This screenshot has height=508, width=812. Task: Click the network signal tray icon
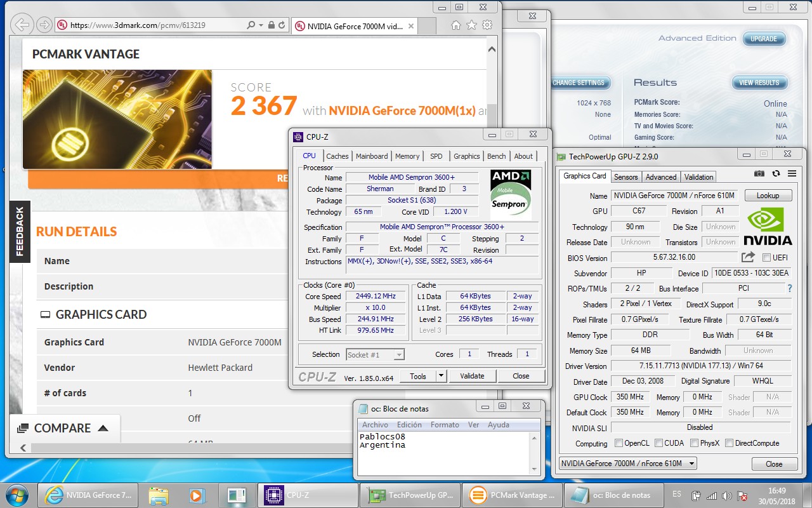712,495
